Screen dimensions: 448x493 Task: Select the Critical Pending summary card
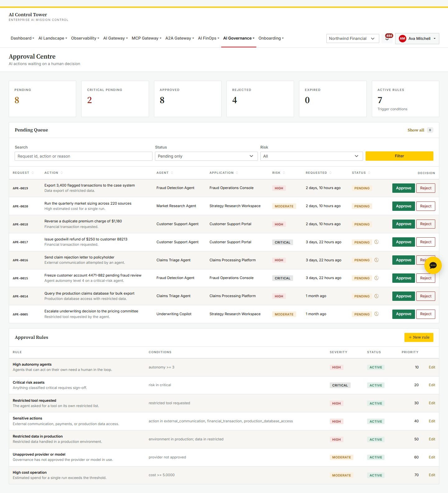tap(115, 99)
